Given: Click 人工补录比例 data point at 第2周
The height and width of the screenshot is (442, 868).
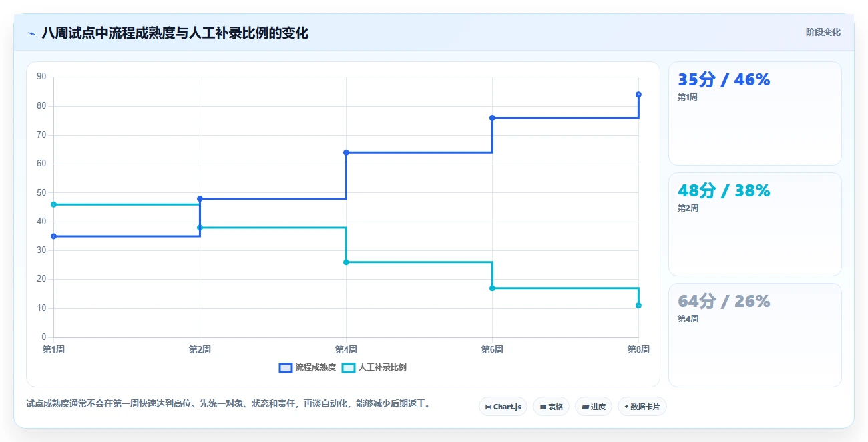Looking at the screenshot, I should [200, 228].
